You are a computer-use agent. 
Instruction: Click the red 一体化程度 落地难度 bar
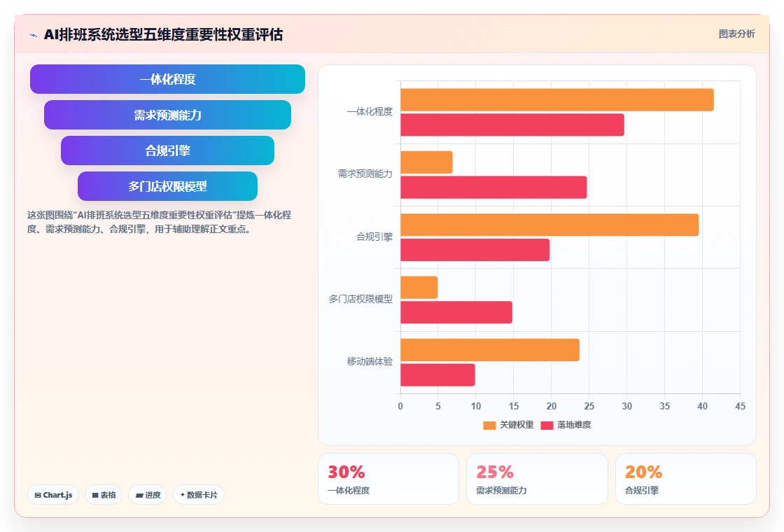[x=512, y=125]
